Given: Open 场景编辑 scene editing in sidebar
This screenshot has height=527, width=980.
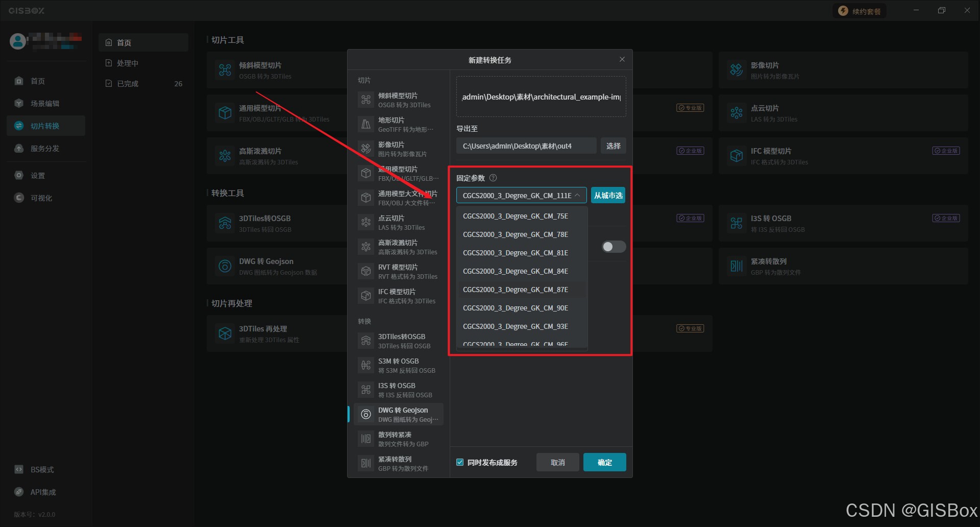Looking at the screenshot, I should (x=46, y=103).
